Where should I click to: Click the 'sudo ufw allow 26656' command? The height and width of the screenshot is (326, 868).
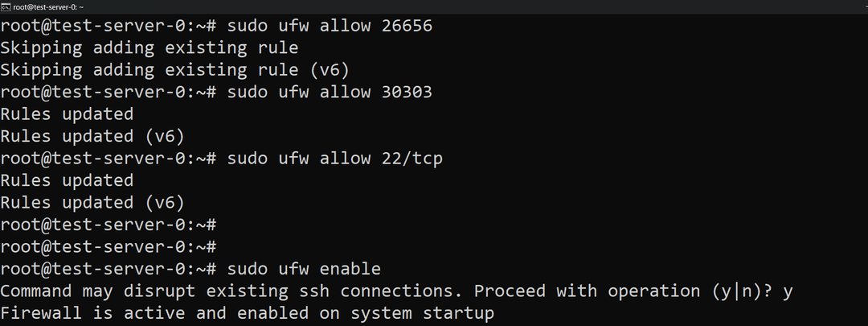click(330, 26)
